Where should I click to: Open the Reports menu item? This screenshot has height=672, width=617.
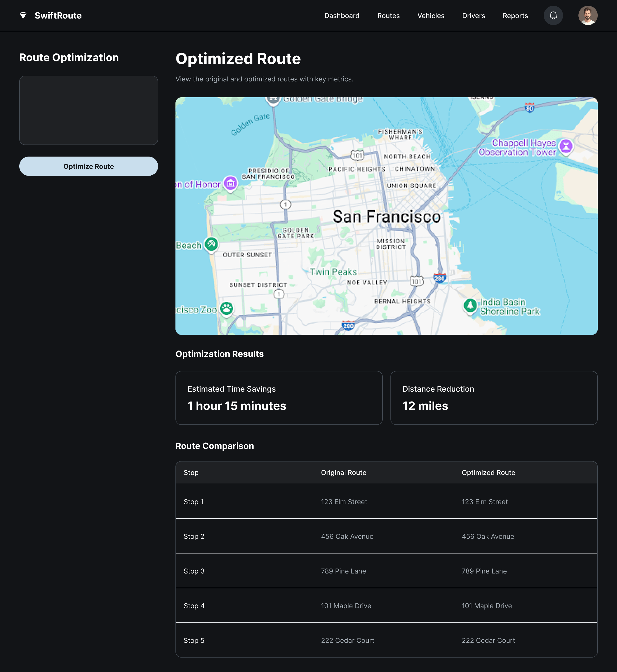click(x=515, y=16)
